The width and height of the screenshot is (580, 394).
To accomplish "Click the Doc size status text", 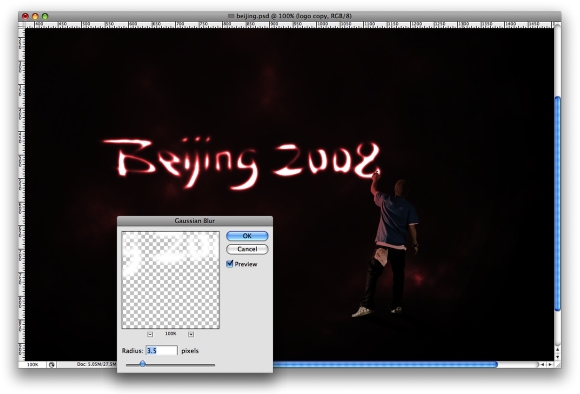I will point(96,364).
